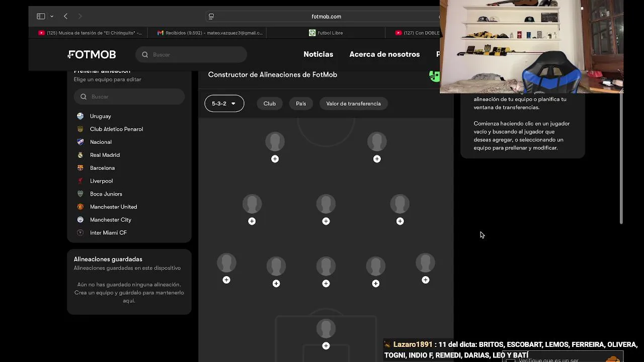The image size is (644, 362).
Task: Select Club Atletico Penarol team
Action: pyautogui.click(x=116, y=129)
